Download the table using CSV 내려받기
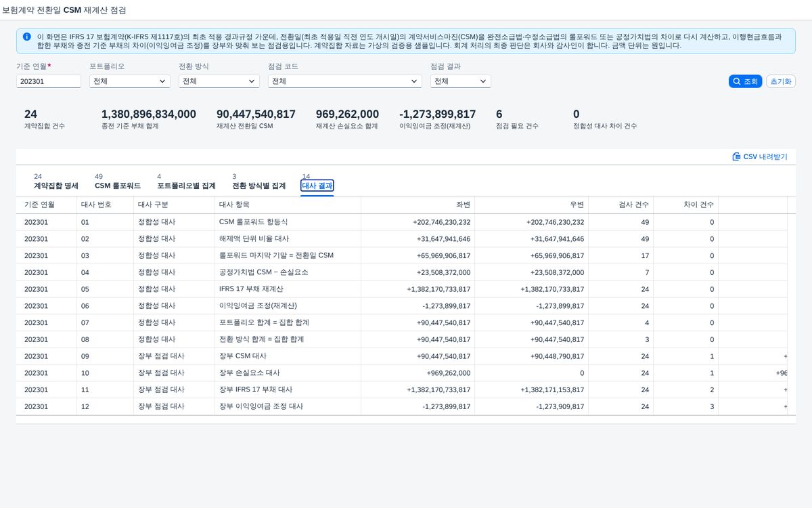The height and width of the screenshot is (508, 812). (x=760, y=156)
